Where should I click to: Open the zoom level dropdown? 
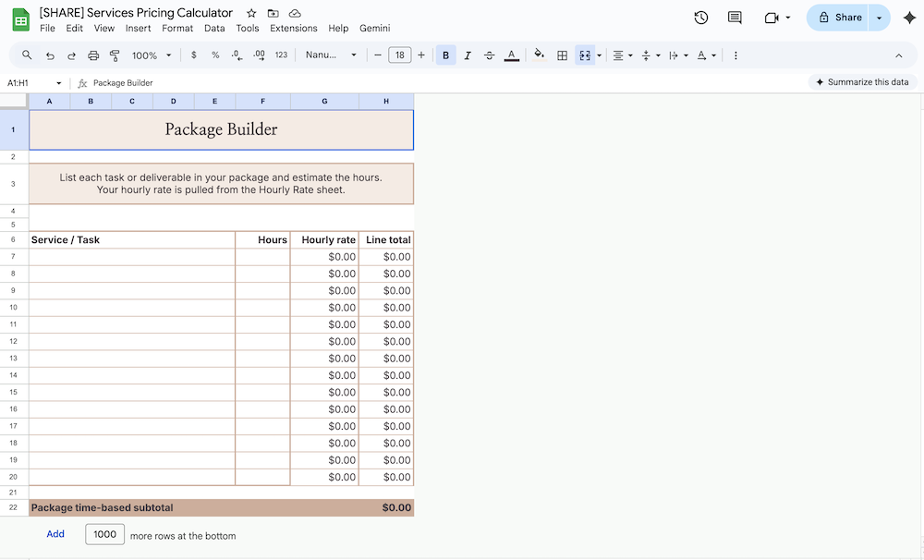(x=152, y=55)
